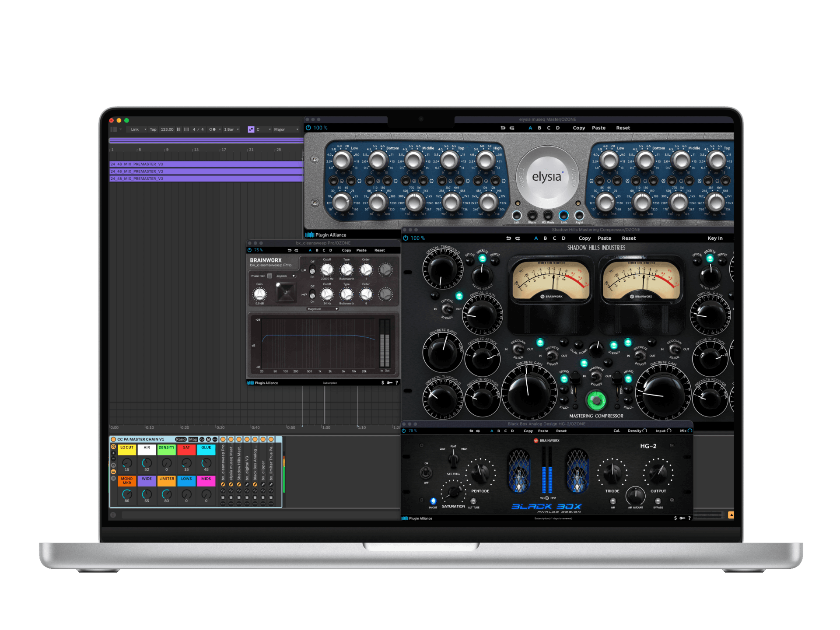Image resolution: width=840 pixels, height=630 pixels.
Task: Toggle activator above elysia museq chain device
Action: [x=231, y=439]
